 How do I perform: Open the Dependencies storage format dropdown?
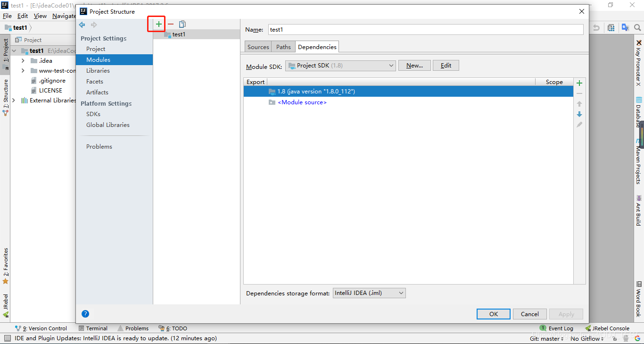pyautogui.click(x=369, y=293)
